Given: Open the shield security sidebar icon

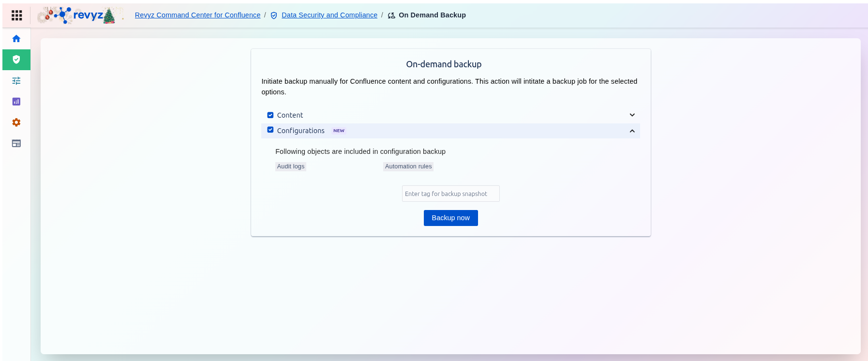Looking at the screenshot, I should 16,60.
